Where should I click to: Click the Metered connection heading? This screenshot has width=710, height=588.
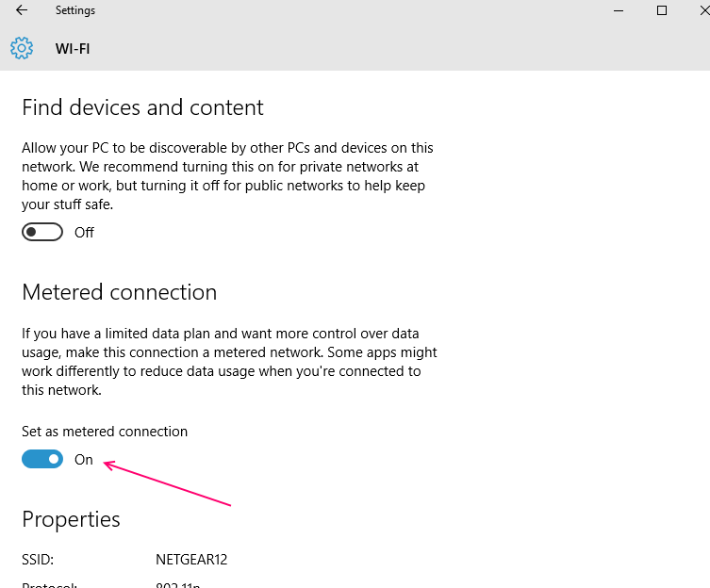tap(120, 292)
